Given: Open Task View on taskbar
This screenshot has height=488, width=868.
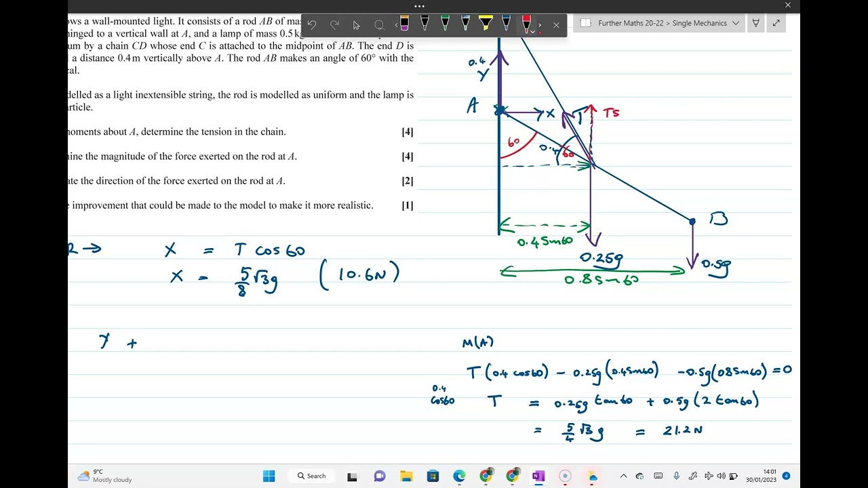Looking at the screenshot, I should point(352,476).
